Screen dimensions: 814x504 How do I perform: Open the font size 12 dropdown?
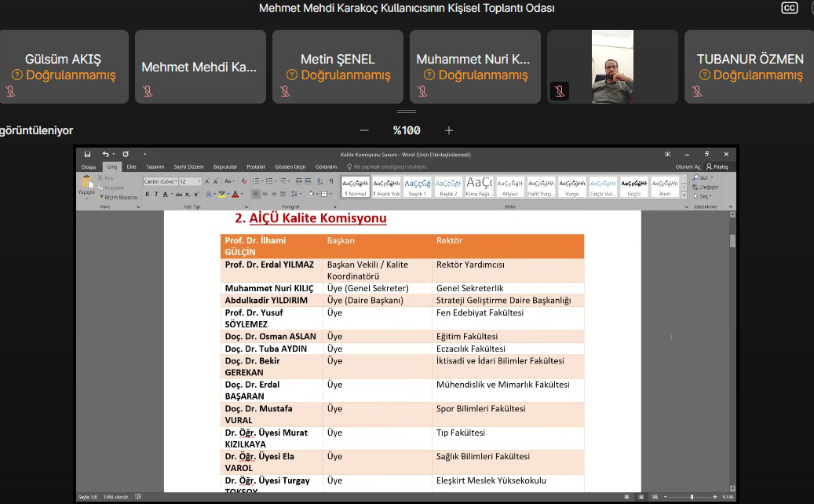point(189,181)
